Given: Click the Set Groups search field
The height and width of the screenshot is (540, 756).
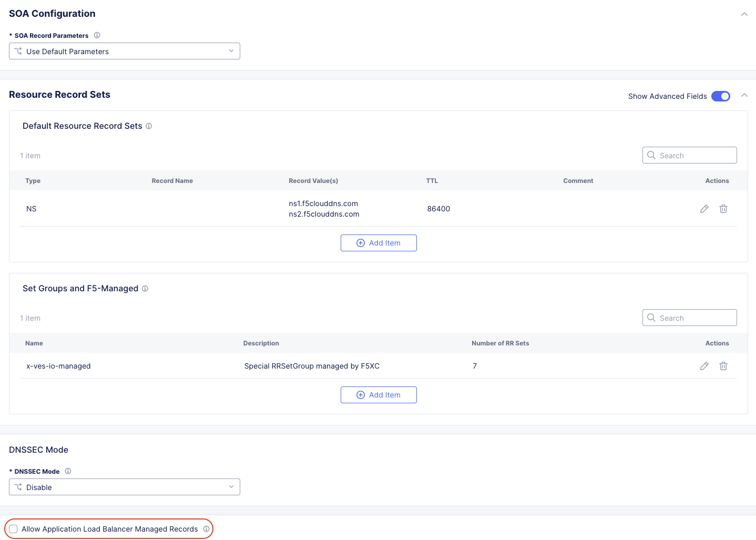Looking at the screenshot, I should 689,318.
